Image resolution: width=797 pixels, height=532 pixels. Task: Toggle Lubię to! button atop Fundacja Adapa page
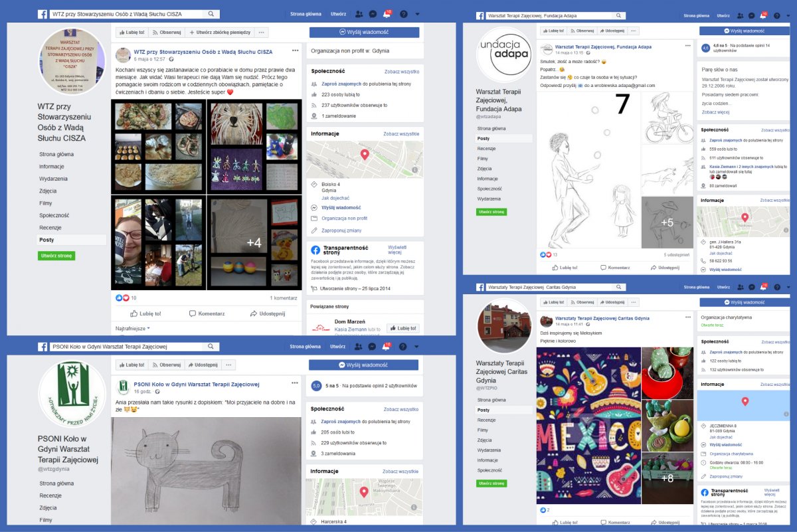553,31
